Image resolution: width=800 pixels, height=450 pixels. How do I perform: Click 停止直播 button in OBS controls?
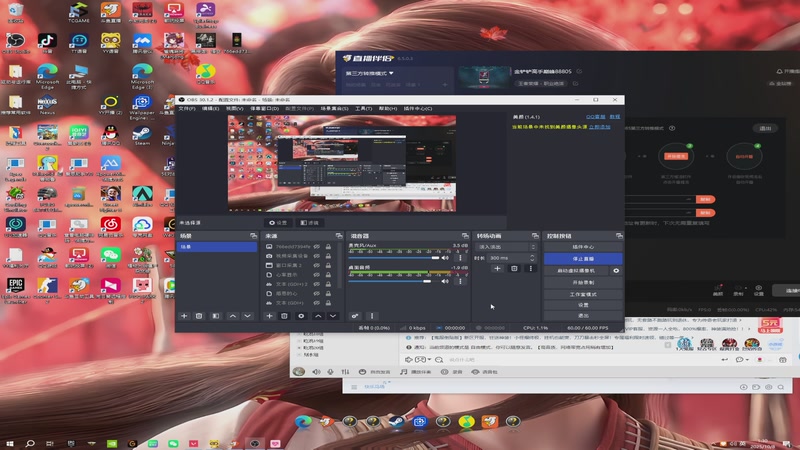pyautogui.click(x=583, y=259)
